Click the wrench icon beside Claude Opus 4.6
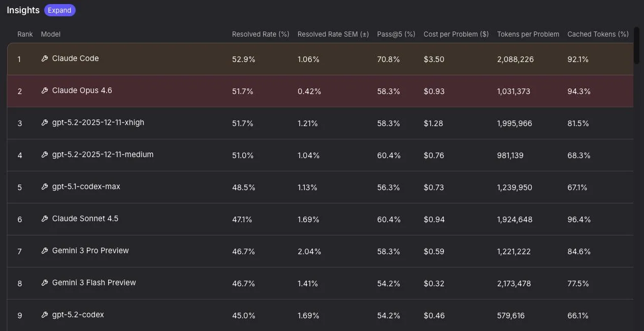Image resolution: width=644 pixels, height=331 pixels. click(x=45, y=91)
